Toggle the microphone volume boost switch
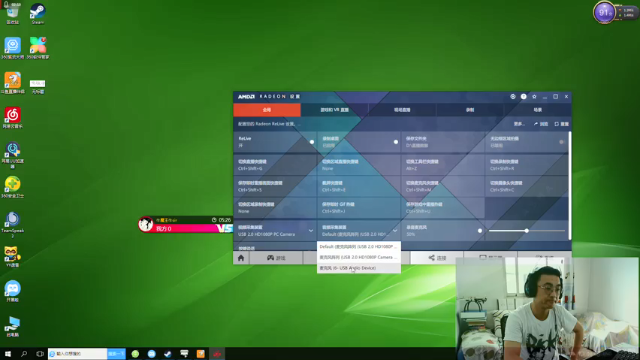 (480, 231)
